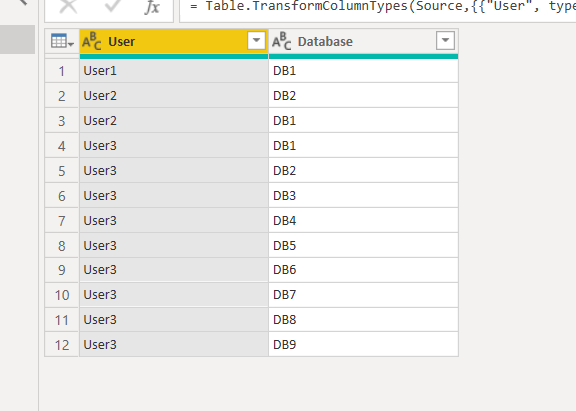Screen dimensions: 576x411
Task: Click the DB2 cell in row 5
Action: click(x=363, y=171)
